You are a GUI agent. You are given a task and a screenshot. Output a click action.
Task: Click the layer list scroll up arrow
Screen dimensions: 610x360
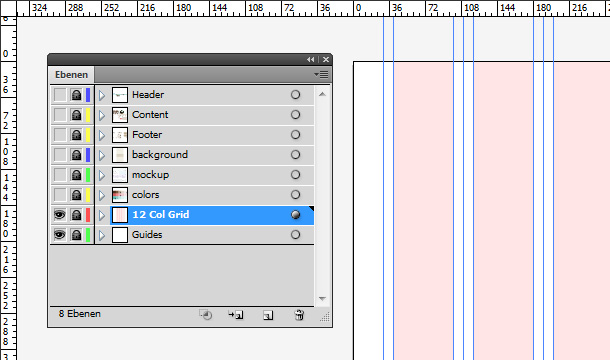pos(322,94)
